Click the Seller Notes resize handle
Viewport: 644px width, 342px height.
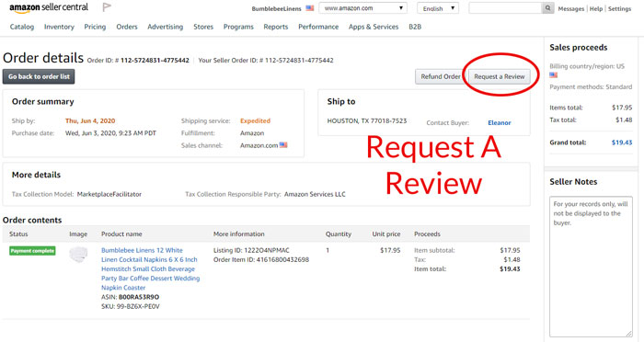629,334
